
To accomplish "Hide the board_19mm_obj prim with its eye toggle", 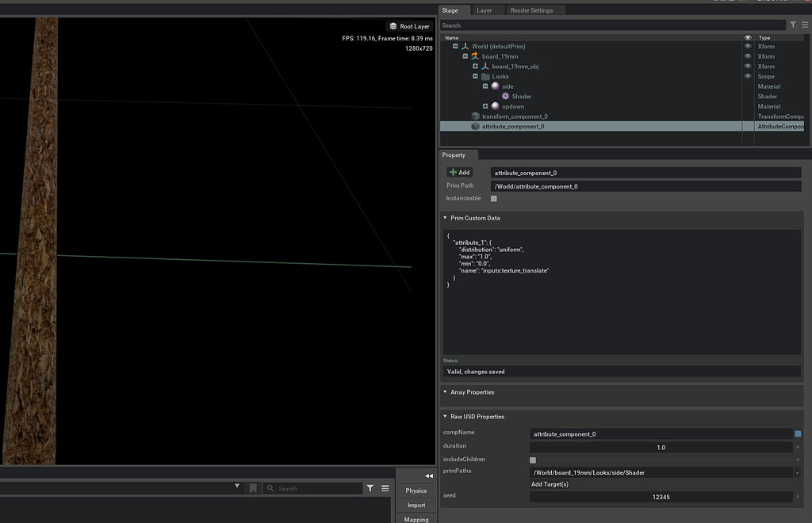I will point(746,66).
